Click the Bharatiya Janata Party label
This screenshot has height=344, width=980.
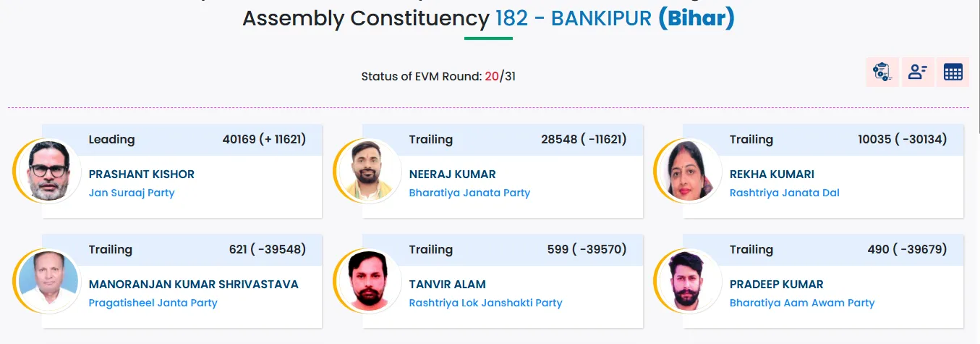[469, 193]
